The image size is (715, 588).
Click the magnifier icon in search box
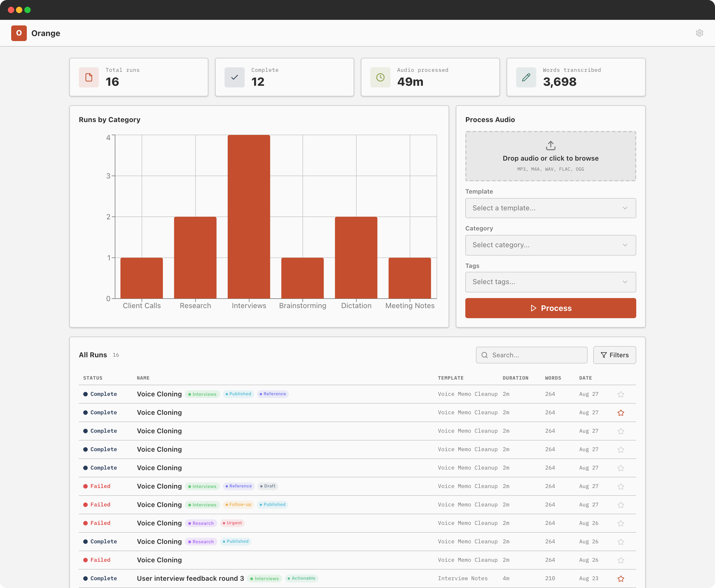click(x=484, y=355)
